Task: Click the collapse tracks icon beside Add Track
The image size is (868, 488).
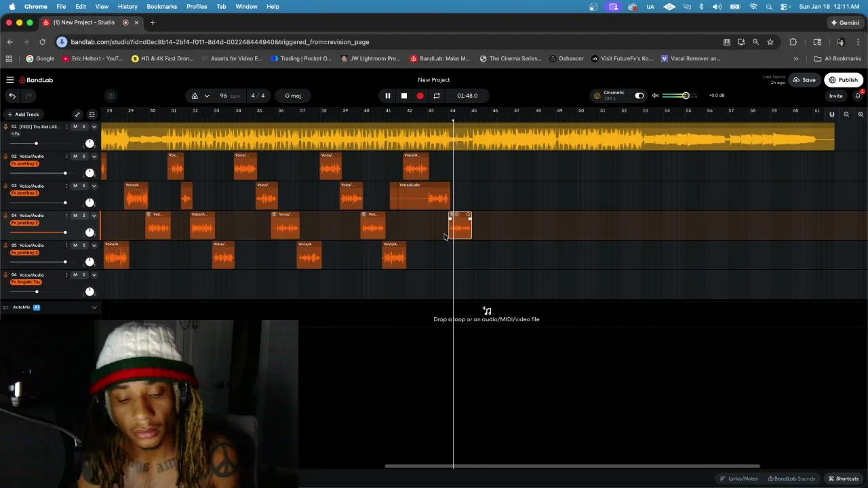Action: (x=92, y=115)
